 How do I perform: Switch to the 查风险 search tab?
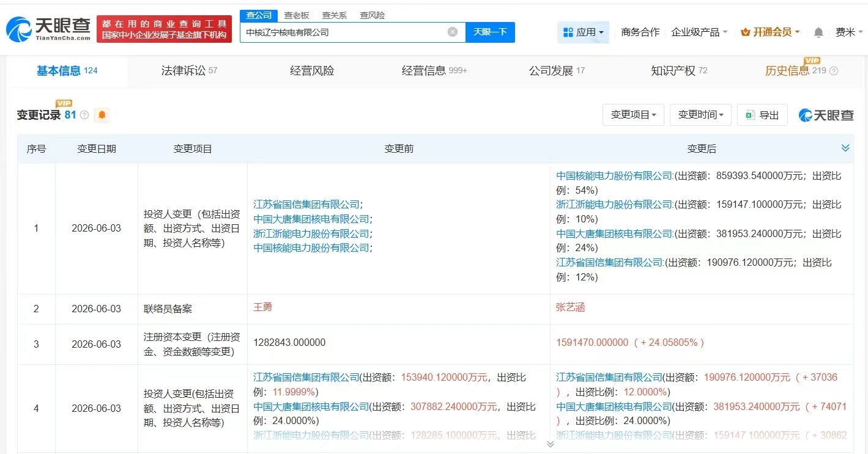pyautogui.click(x=373, y=15)
